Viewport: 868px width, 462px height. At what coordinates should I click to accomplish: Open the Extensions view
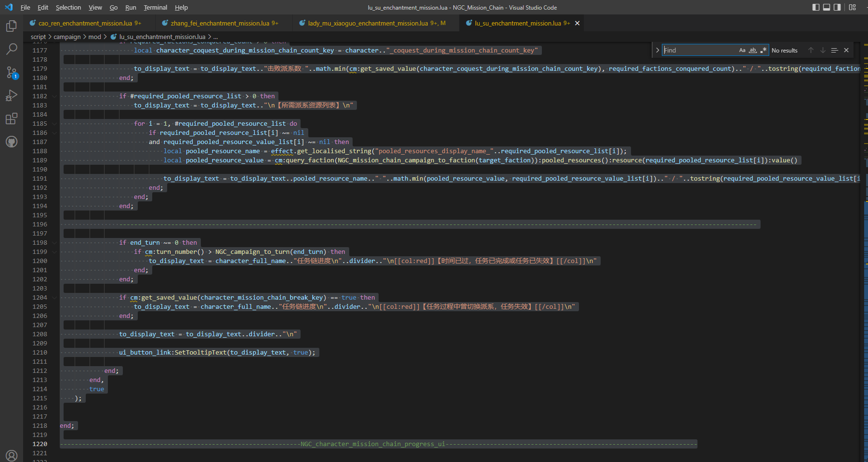[11, 119]
